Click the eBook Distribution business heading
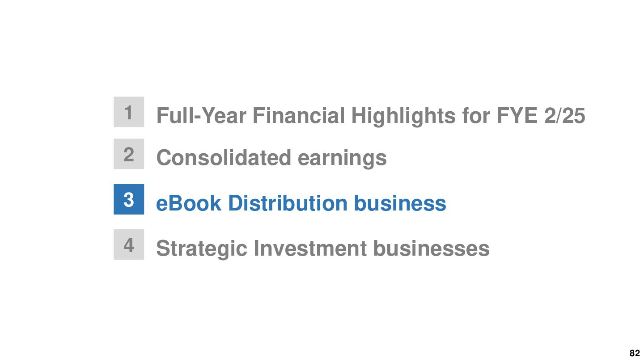This screenshot has height=362, width=644. pyautogui.click(x=301, y=203)
